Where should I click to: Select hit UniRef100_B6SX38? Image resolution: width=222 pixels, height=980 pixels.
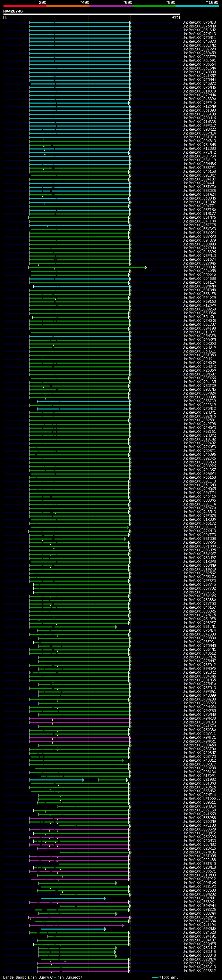[199, 114]
